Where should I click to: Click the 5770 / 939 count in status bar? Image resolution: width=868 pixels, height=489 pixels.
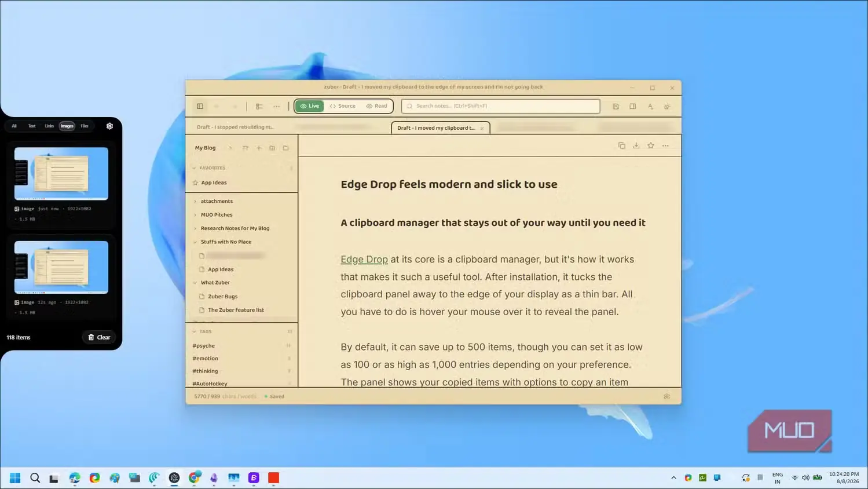pos(207,396)
